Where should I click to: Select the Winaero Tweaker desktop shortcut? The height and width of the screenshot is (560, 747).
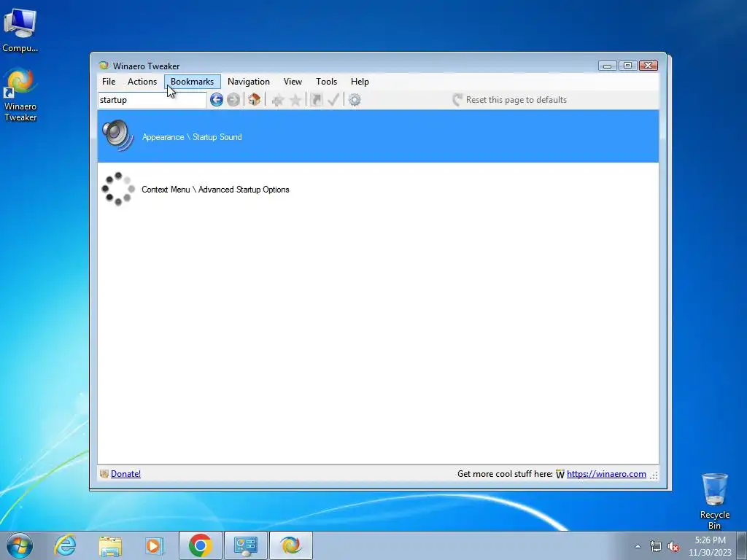20,94
